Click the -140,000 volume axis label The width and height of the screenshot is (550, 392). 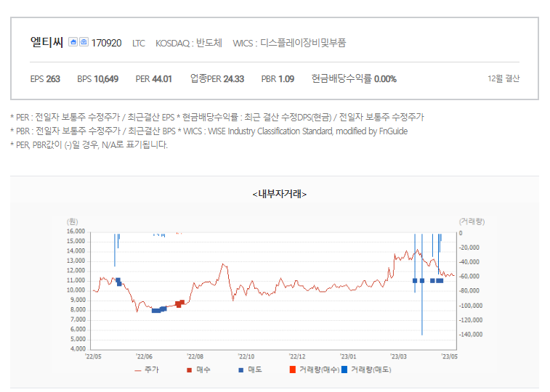471,334
